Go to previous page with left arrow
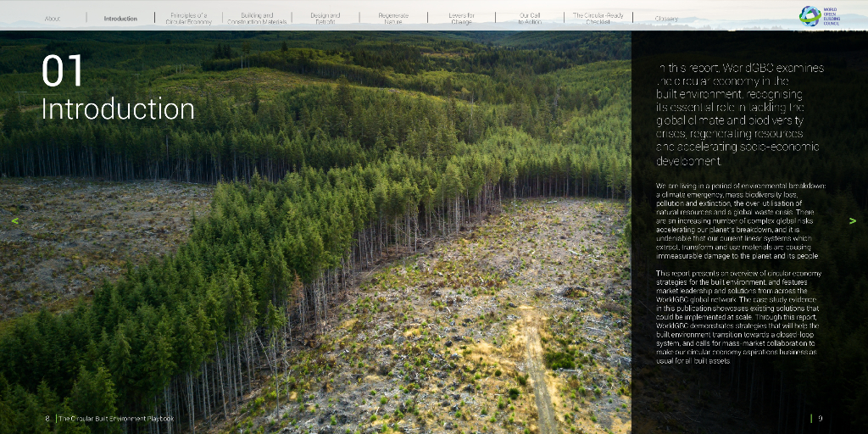This screenshot has width=868, height=434. pyautogui.click(x=14, y=221)
